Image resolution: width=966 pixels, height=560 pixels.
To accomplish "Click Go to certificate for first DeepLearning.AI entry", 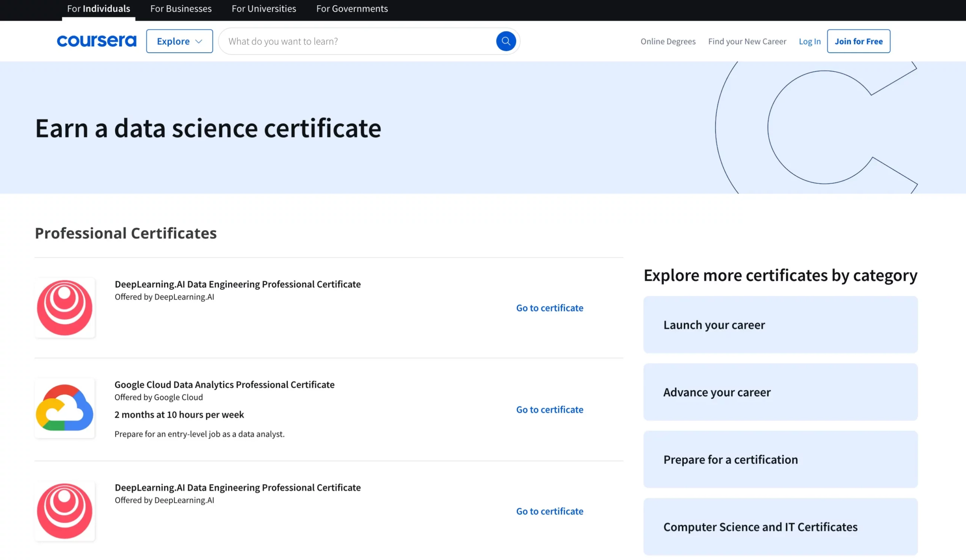I will (549, 308).
